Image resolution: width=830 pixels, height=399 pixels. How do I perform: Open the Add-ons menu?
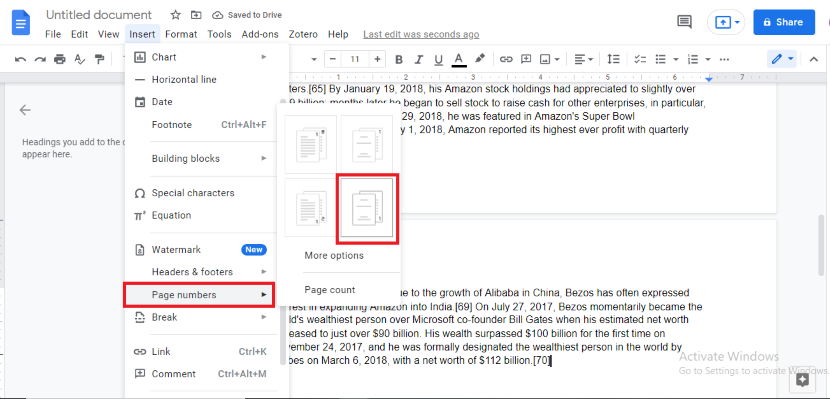pyautogui.click(x=260, y=34)
